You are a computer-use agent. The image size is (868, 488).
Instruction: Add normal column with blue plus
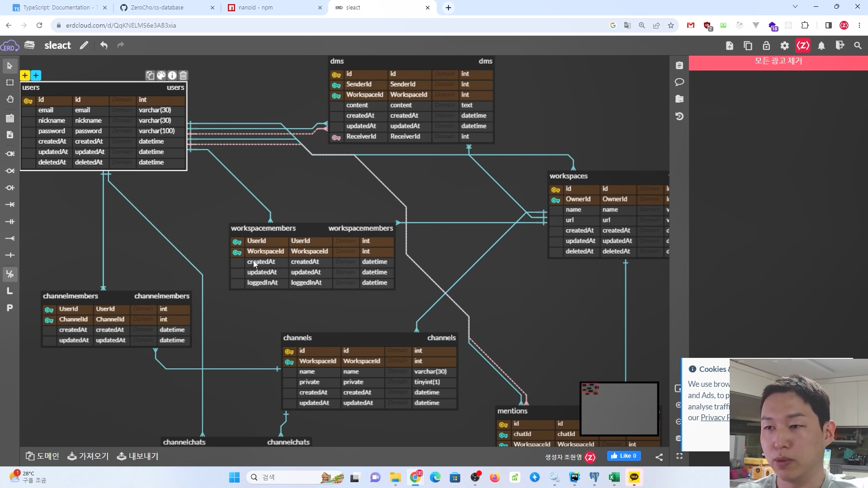(36, 75)
